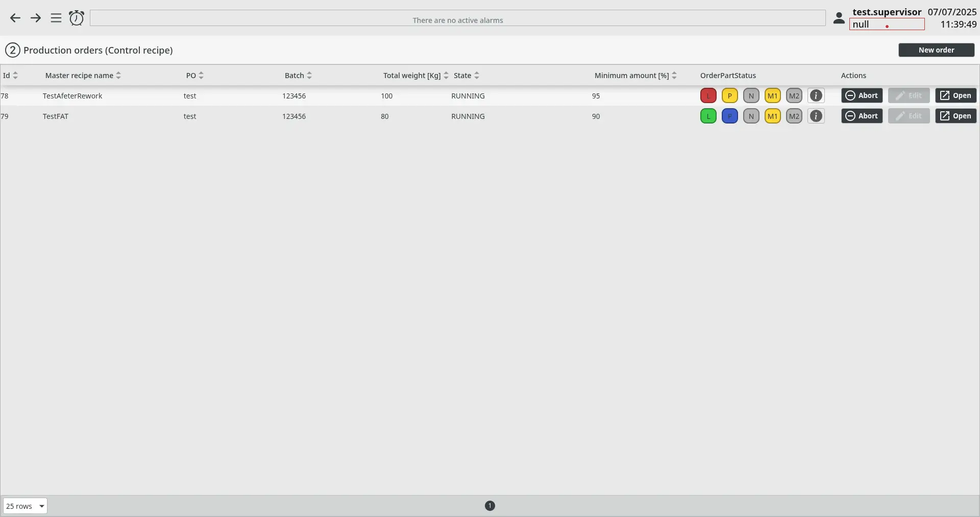Image resolution: width=980 pixels, height=517 pixels.
Task: Edit order 79 TestFAT
Action: 909,116
